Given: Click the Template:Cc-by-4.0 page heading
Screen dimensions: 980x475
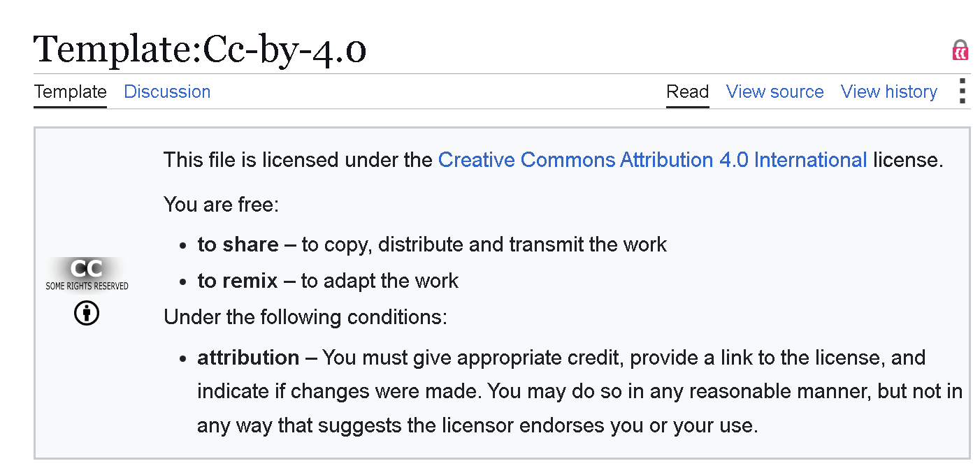Looking at the screenshot, I should tap(200, 49).
